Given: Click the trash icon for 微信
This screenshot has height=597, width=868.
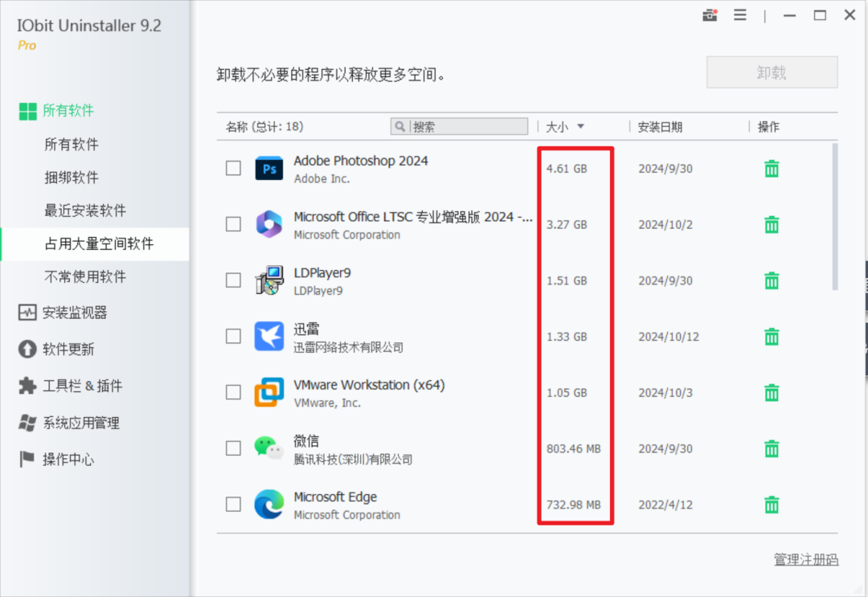Looking at the screenshot, I should (771, 448).
